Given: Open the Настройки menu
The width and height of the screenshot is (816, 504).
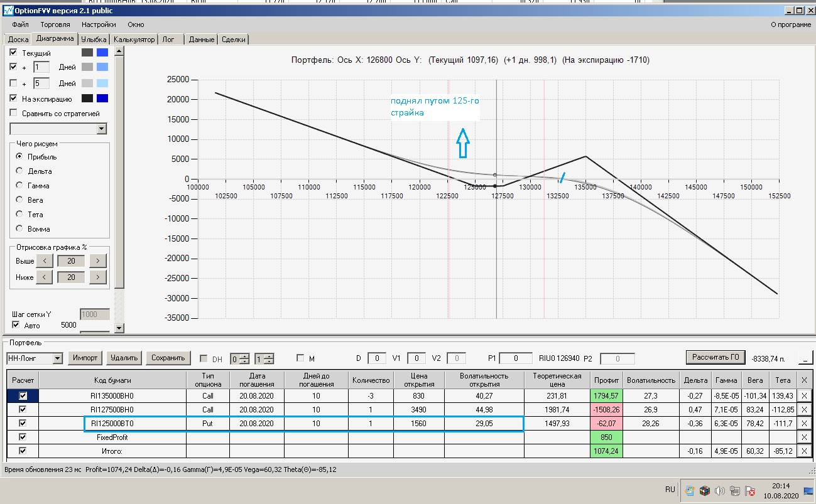Looking at the screenshot, I should 99,24.
